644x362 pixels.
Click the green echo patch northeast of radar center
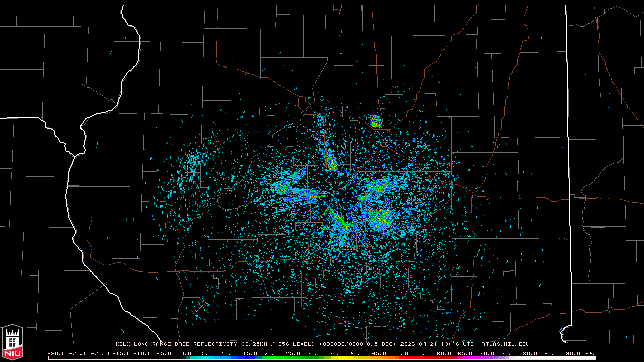tap(378, 187)
